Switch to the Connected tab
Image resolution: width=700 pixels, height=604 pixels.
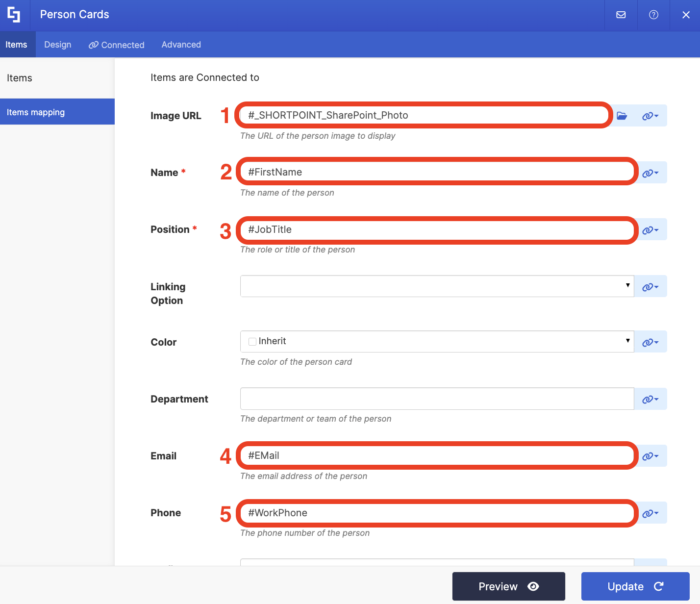pyautogui.click(x=117, y=45)
